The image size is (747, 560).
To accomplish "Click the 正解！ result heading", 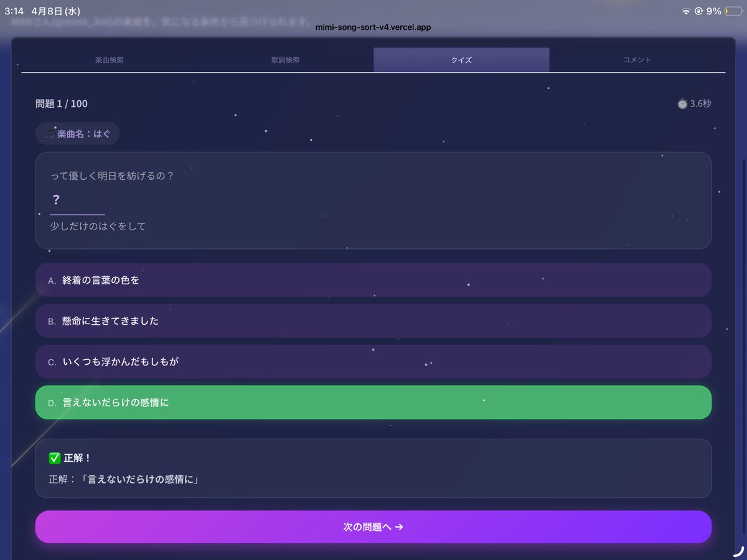I will pyautogui.click(x=78, y=458).
